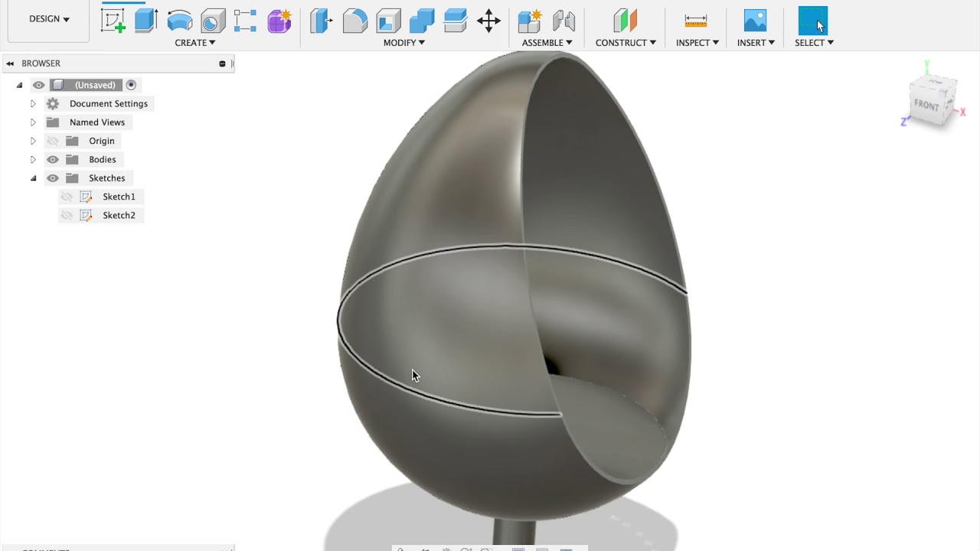980x551 pixels.
Task: Select the Origin label in browser
Action: pos(102,141)
